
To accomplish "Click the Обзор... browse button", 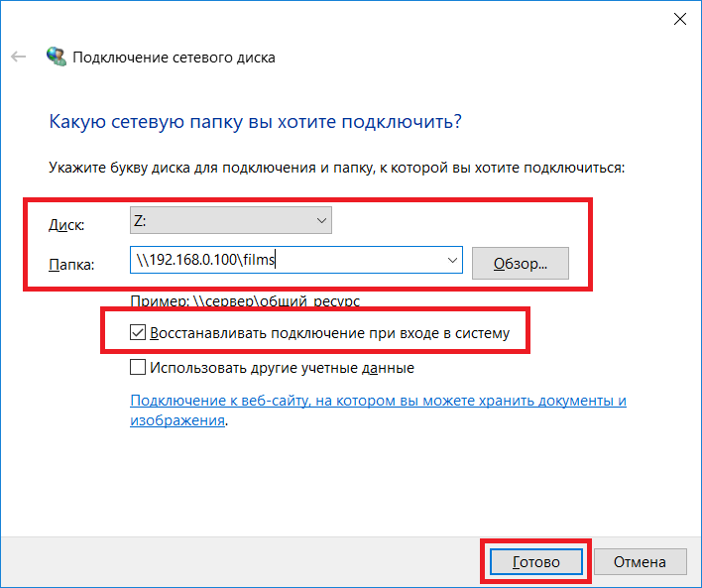I will click(521, 264).
